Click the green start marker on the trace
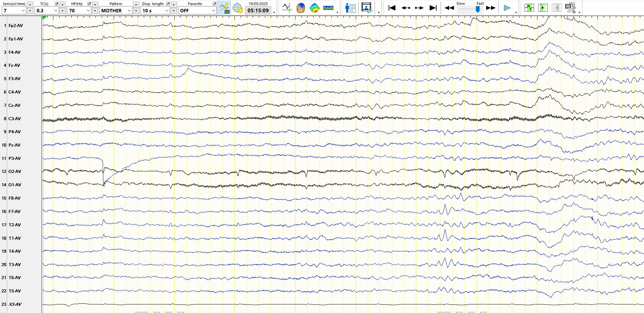The image size is (644, 313). click(x=44, y=18)
